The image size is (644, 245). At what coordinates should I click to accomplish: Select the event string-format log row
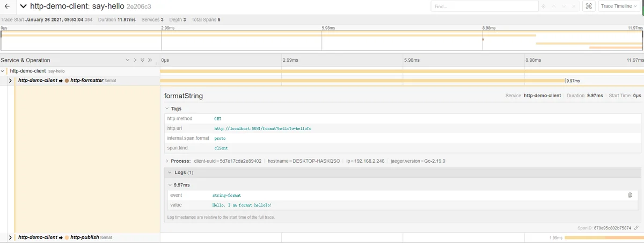click(x=402, y=195)
